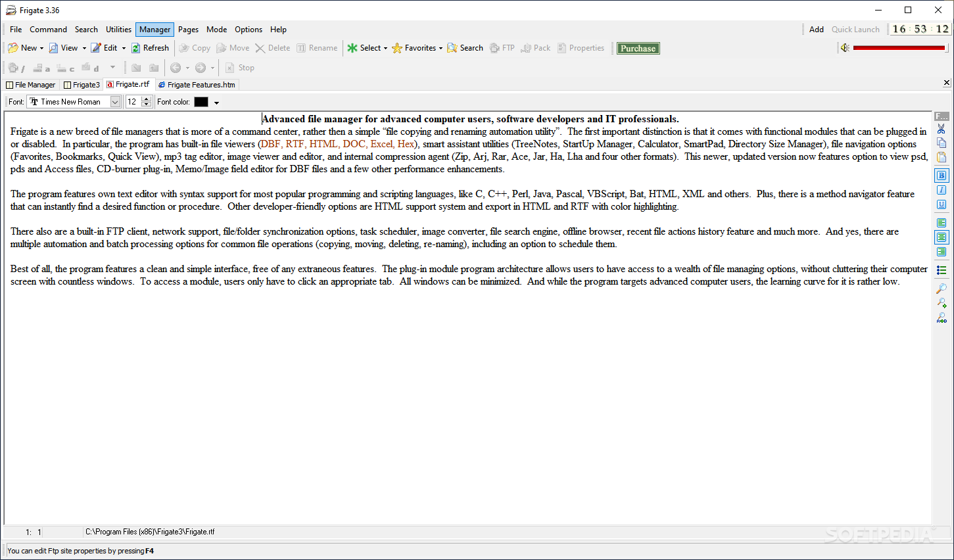Viewport: 954px width, 560px height.
Task: Click the Rename toolbar button
Action: click(317, 48)
